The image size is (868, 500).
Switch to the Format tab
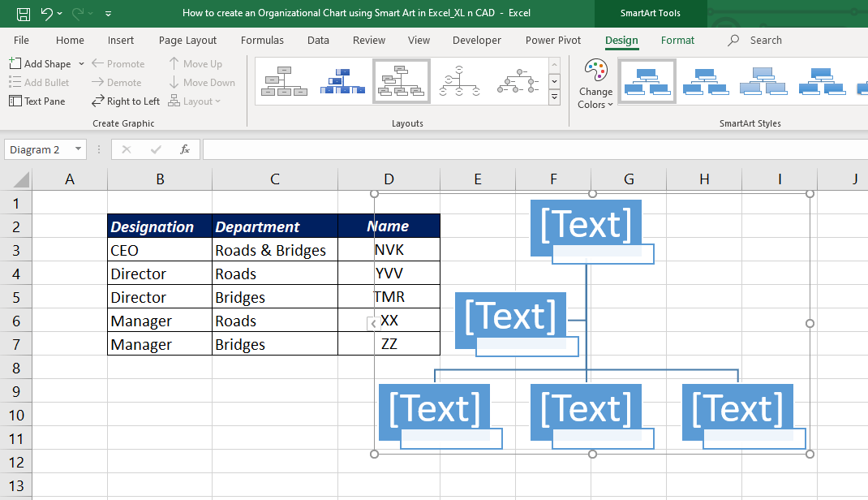pos(677,40)
